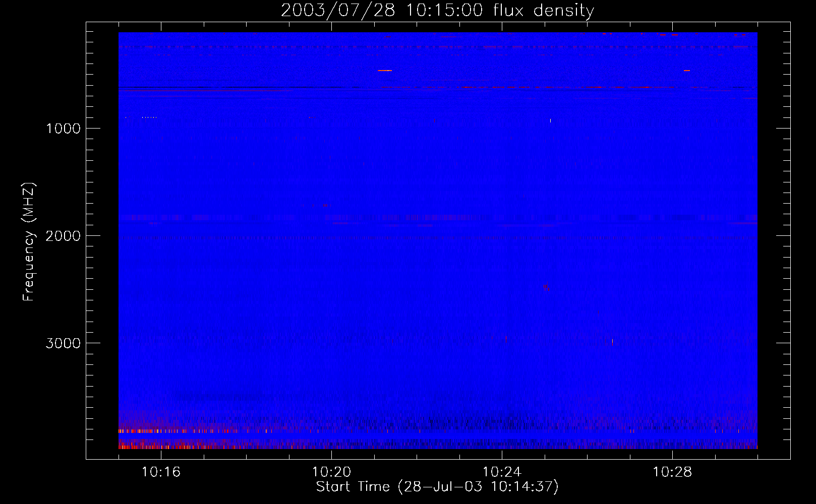Click the 'Start Time (28-Jul-03 10:14:37)' label
The image size is (816, 504).
pos(437,486)
